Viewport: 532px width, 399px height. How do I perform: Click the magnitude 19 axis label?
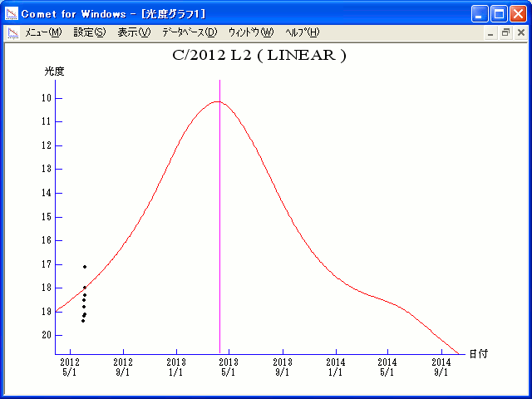[x=47, y=312]
